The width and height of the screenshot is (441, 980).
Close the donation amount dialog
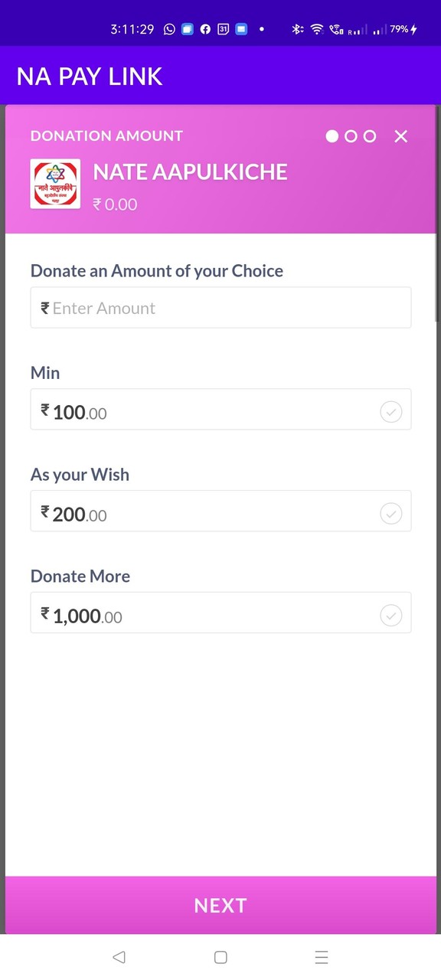pos(400,136)
